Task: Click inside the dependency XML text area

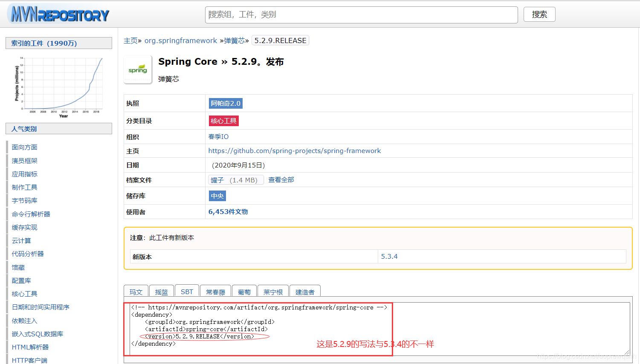Action: pos(379,329)
